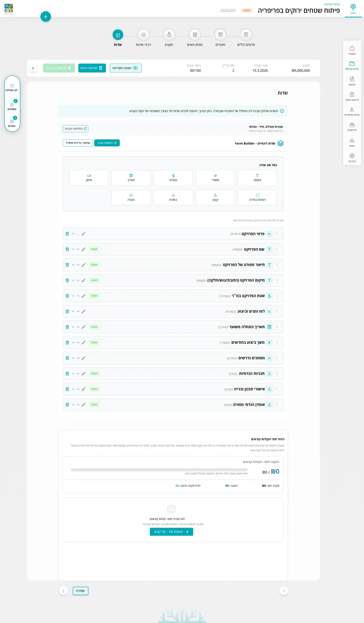Click הוספת שדה add field button

click(x=107, y=143)
